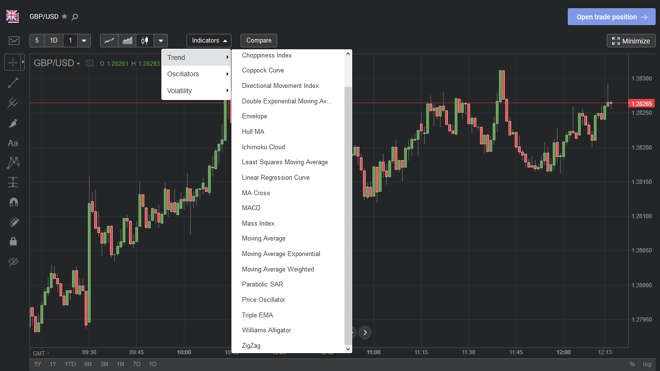
Task: Select the brush drawing tool
Action: click(13, 123)
